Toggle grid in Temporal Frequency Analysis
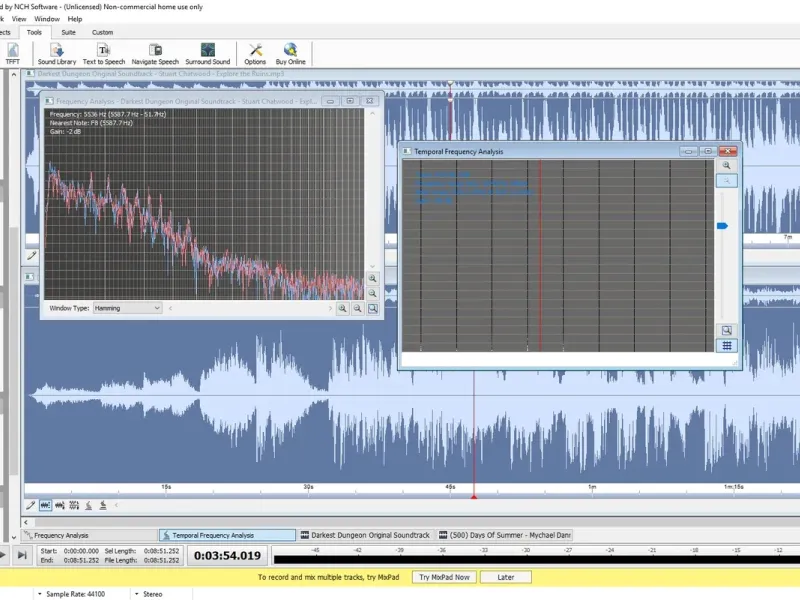The width and height of the screenshot is (800, 600). [x=727, y=346]
